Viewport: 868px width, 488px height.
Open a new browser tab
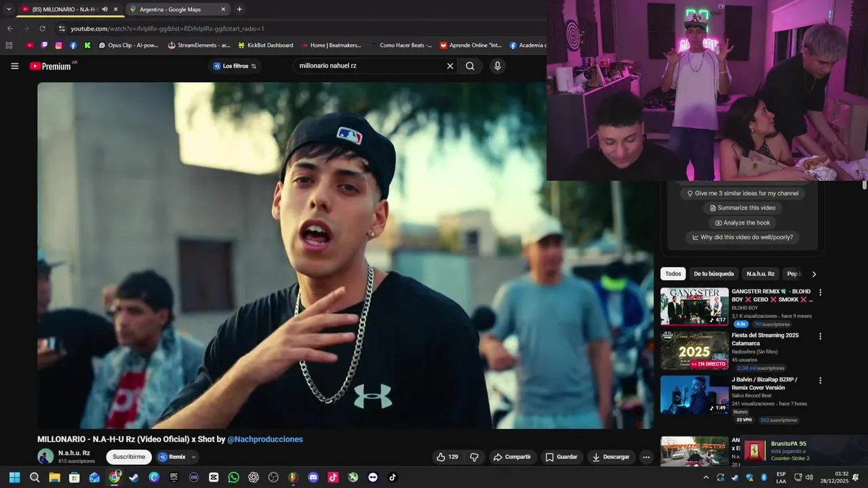(239, 9)
